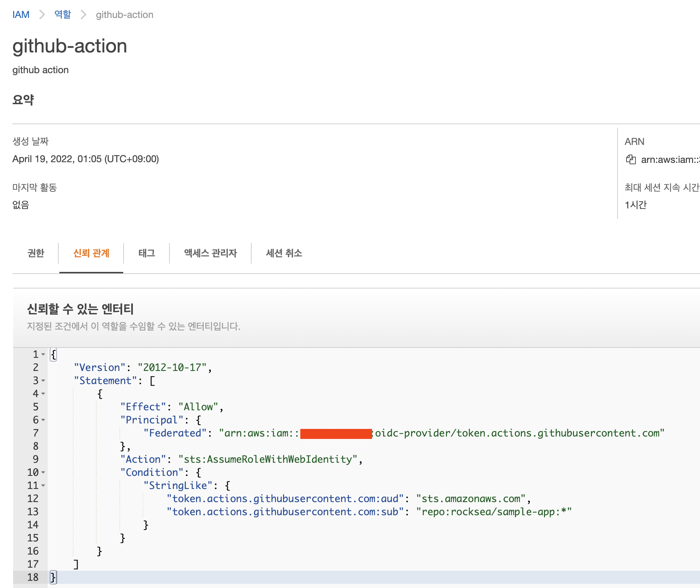
Task: Click the 1시간 session duration value
Action: coord(635,205)
